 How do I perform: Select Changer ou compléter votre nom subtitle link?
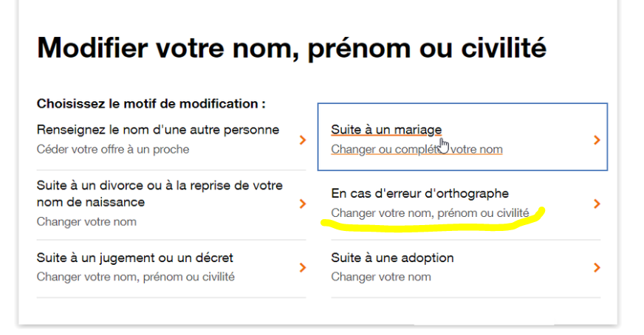(417, 149)
